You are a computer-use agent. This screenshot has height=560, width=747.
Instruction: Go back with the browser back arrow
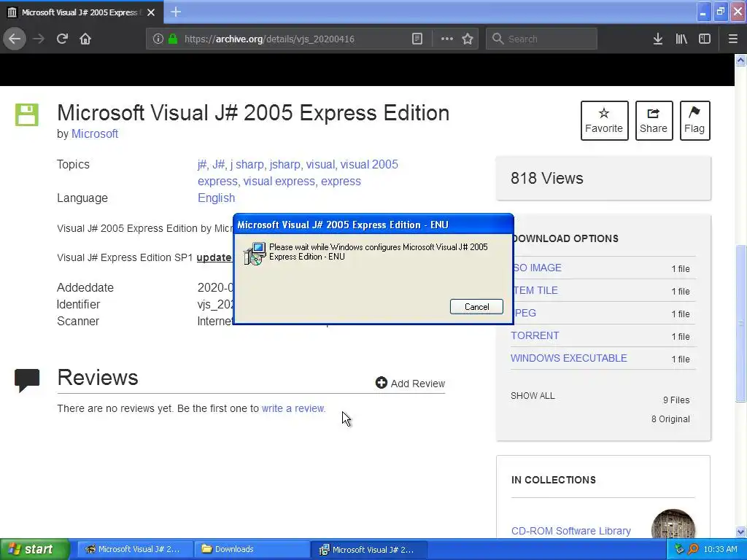(x=15, y=39)
